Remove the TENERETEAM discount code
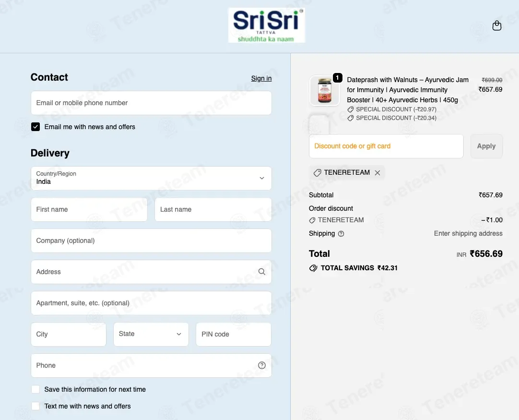This screenshot has width=519, height=420. point(377,173)
